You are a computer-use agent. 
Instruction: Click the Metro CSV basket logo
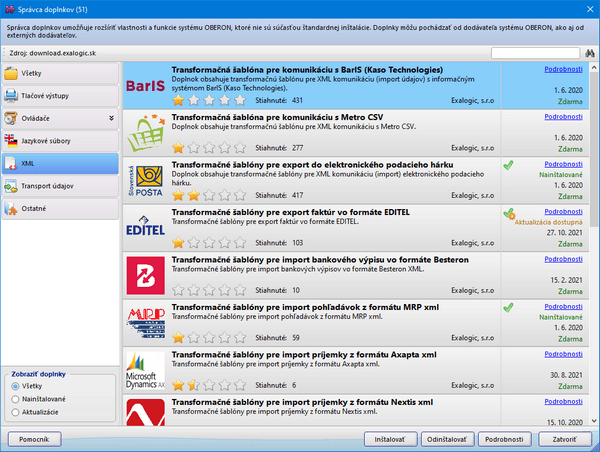tap(146, 133)
